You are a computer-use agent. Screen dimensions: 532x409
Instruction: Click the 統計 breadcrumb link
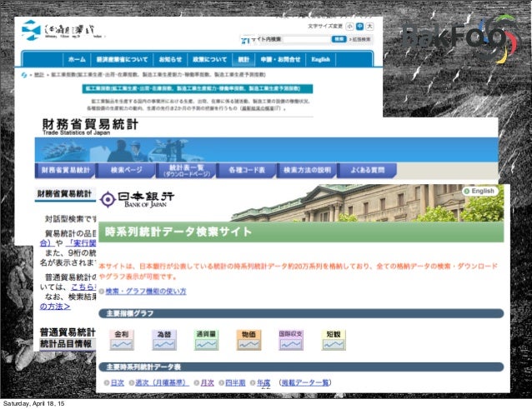coord(39,74)
